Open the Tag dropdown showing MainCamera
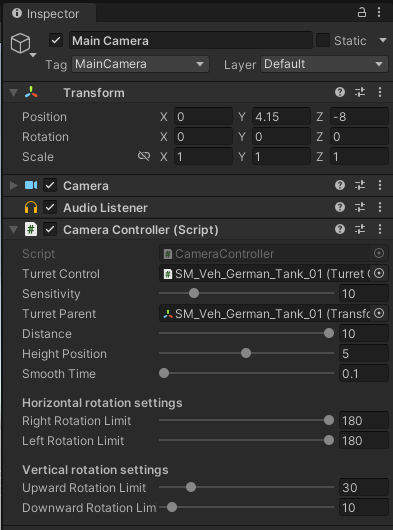Image resolution: width=393 pixels, height=530 pixels. tap(140, 64)
